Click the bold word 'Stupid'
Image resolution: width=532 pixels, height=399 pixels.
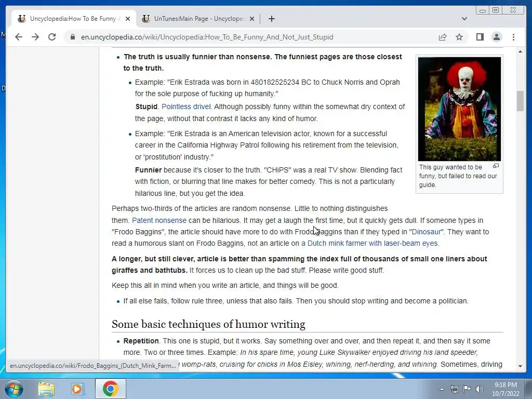click(146, 107)
